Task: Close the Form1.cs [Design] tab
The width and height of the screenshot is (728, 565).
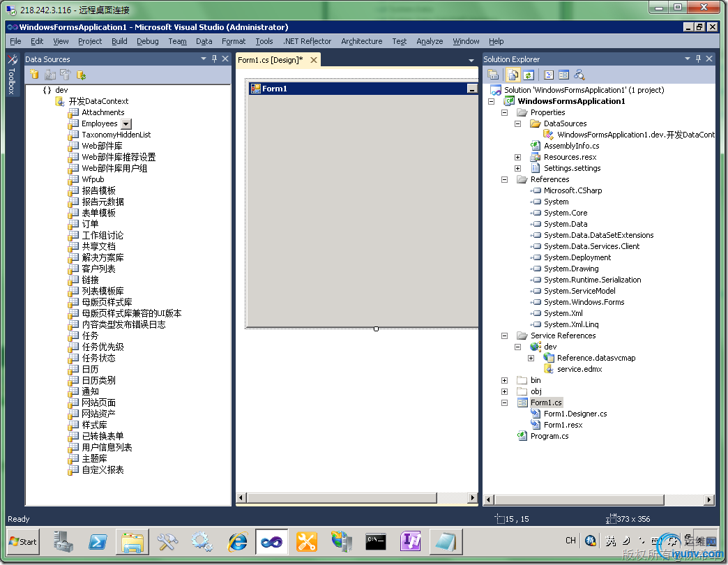Action: [x=314, y=60]
